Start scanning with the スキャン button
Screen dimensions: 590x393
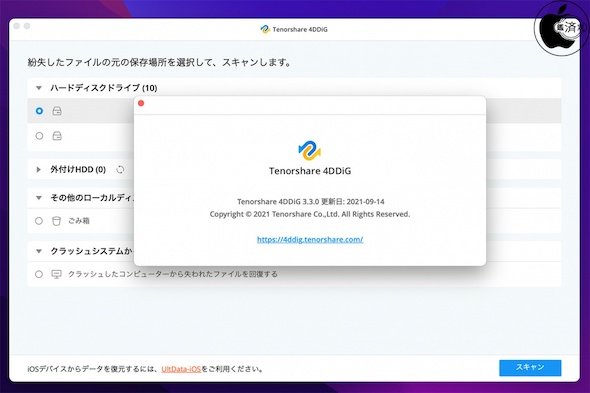click(x=530, y=368)
